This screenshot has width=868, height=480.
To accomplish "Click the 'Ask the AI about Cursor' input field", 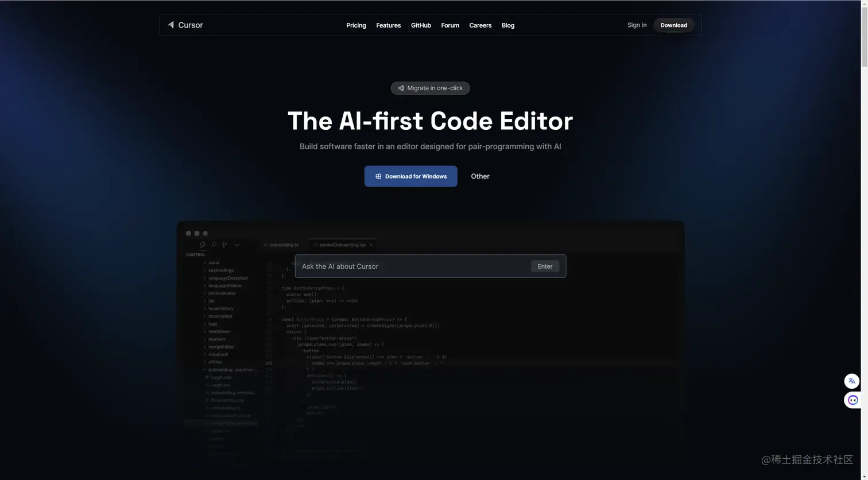I will pos(402,266).
